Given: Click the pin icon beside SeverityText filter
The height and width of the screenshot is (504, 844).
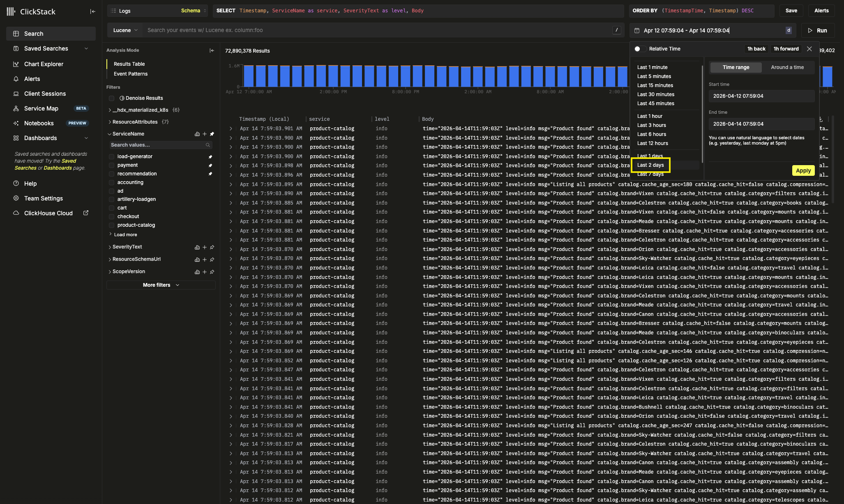Looking at the screenshot, I should point(212,247).
